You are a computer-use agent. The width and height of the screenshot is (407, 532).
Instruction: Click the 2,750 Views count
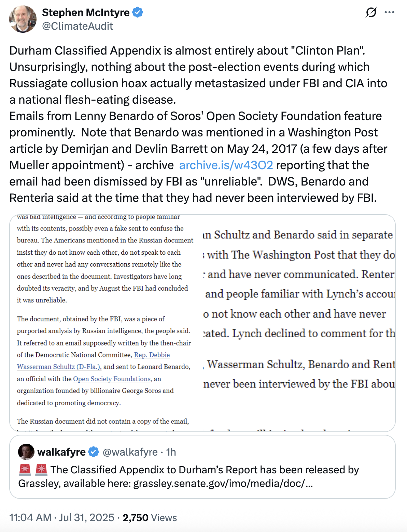[150, 518]
